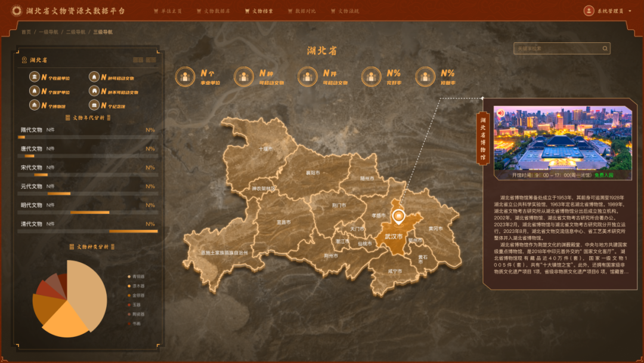Select 荆州市 on the map

click(x=331, y=256)
